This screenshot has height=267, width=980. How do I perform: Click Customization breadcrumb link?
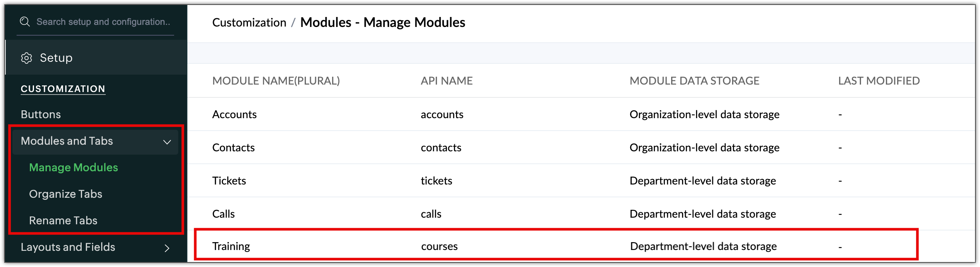coord(249,22)
